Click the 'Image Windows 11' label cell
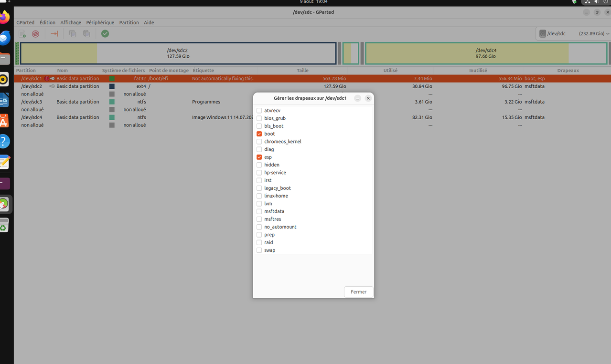The height and width of the screenshot is (364, 611). [x=222, y=117]
